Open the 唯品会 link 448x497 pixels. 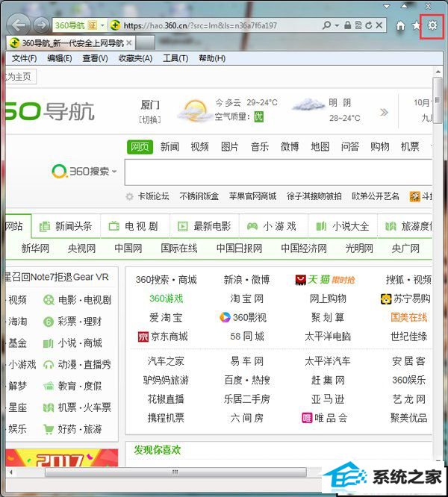point(324,418)
